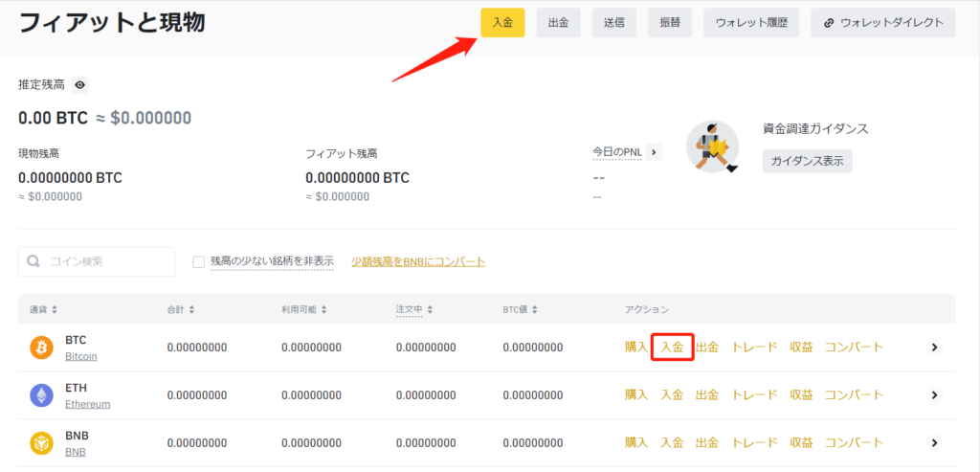Viewport: 980px width, 472px height.
Task: Click トレード in the ETH row
Action: pos(755,395)
